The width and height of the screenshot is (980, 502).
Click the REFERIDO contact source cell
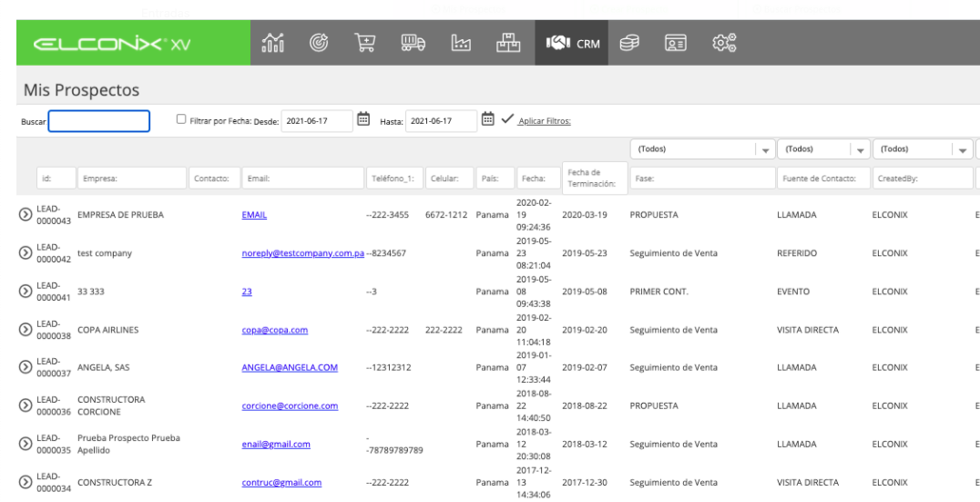point(797,253)
